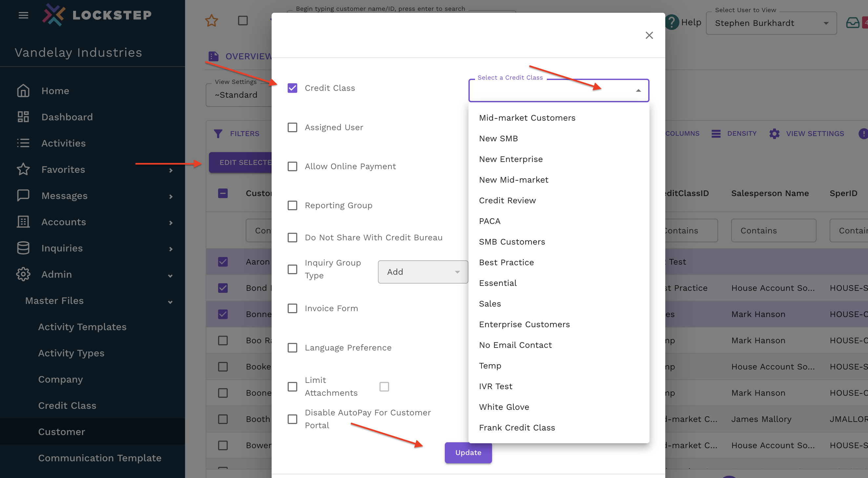Open the Select User to View dropdown

tap(771, 23)
